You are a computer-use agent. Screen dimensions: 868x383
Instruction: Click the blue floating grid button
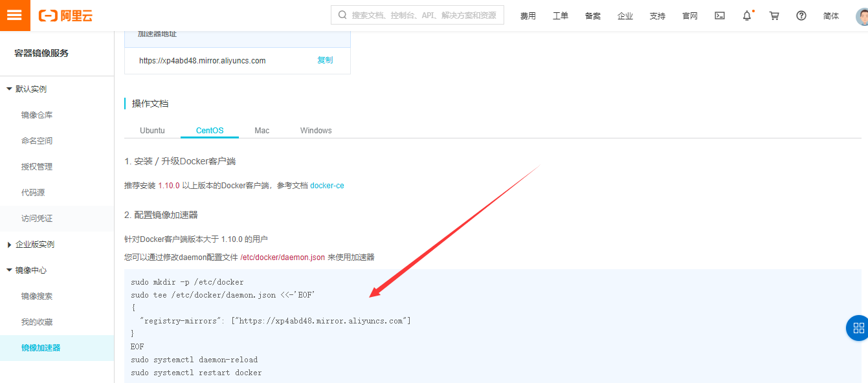(858, 328)
